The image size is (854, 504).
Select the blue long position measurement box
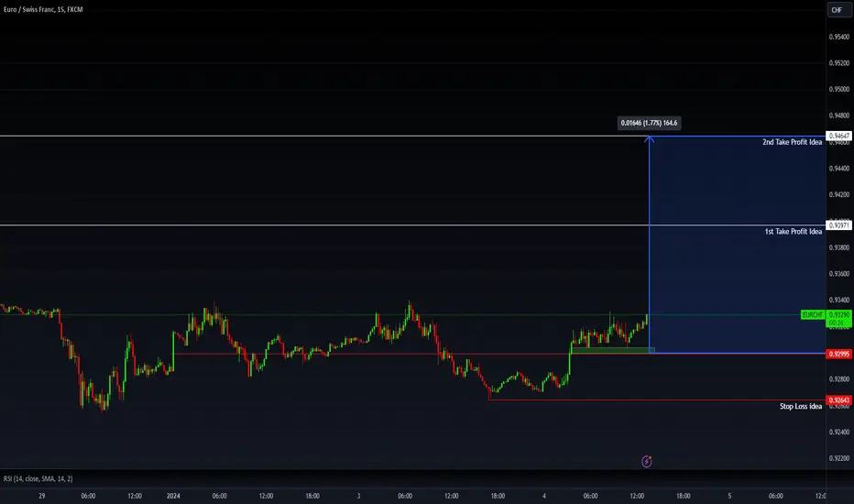pos(738,245)
